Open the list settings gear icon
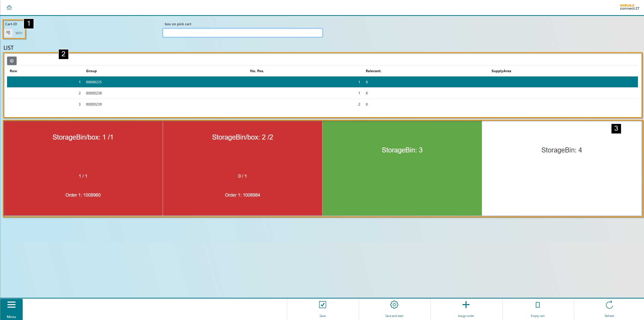Image resolution: width=644 pixels, height=320 pixels. click(x=12, y=61)
